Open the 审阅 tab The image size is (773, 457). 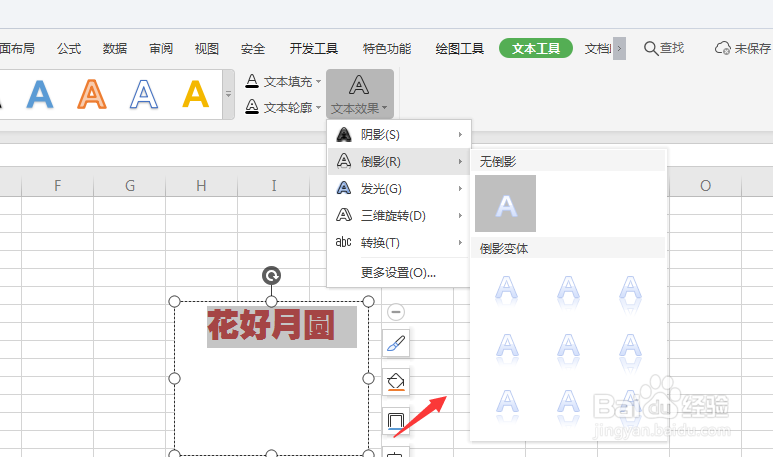pos(161,48)
